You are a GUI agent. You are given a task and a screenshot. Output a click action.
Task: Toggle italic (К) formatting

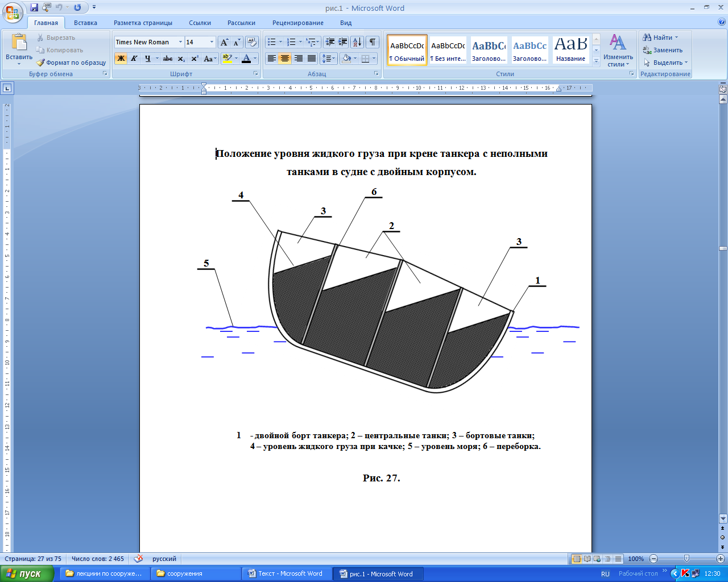tap(134, 59)
